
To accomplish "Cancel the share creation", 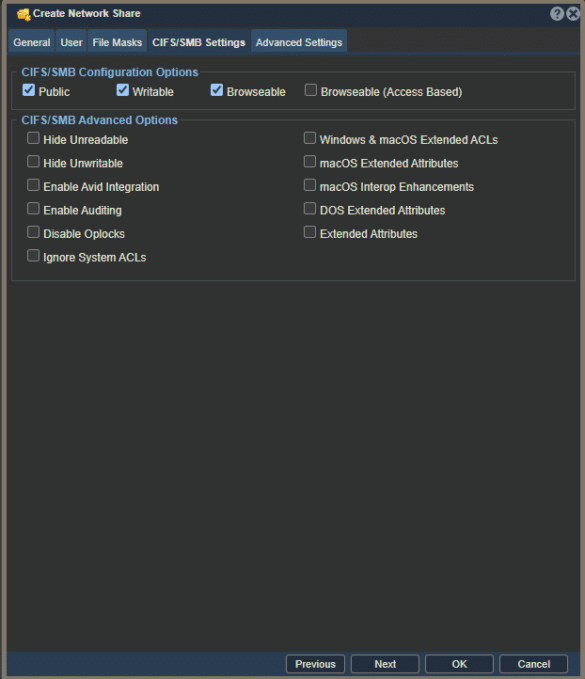I will click(533, 664).
